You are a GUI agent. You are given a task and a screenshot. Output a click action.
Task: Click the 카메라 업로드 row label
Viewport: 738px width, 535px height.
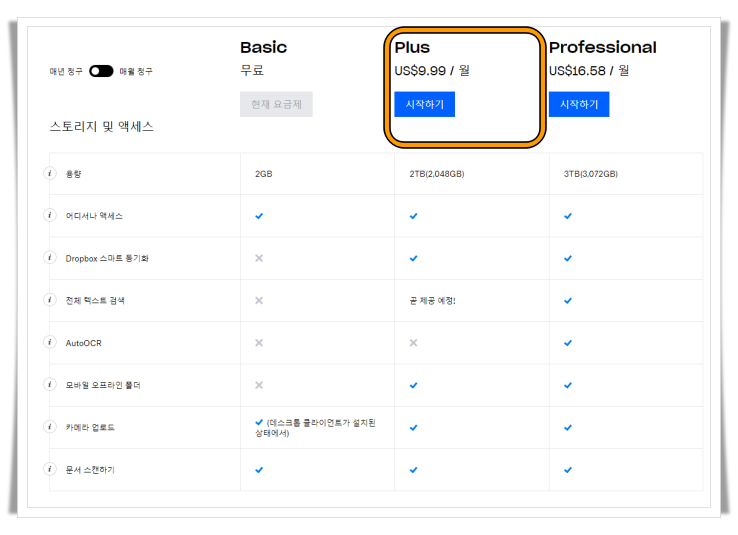point(90,428)
